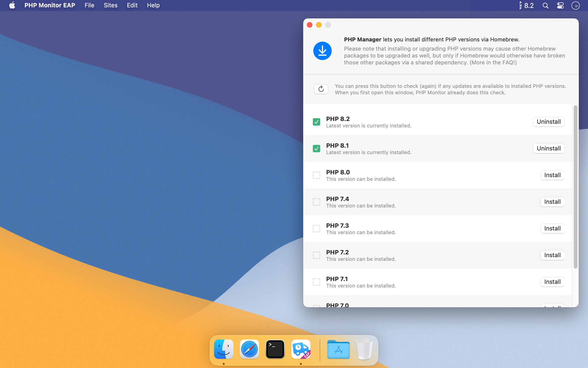
Task: Open the PHP Monitor EAP menu
Action: 50,5
